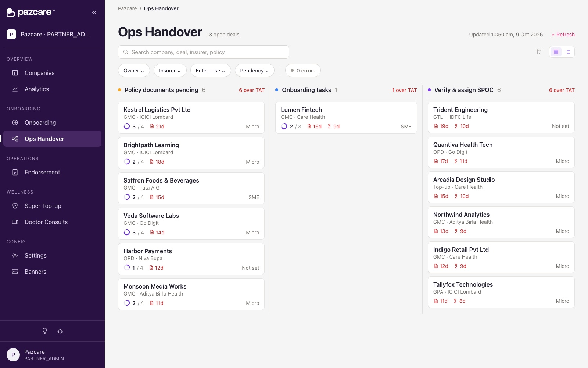The height and width of the screenshot is (368, 588).
Task: Open the Kestrel Logistics Pvt Ltd card
Action: point(191,117)
